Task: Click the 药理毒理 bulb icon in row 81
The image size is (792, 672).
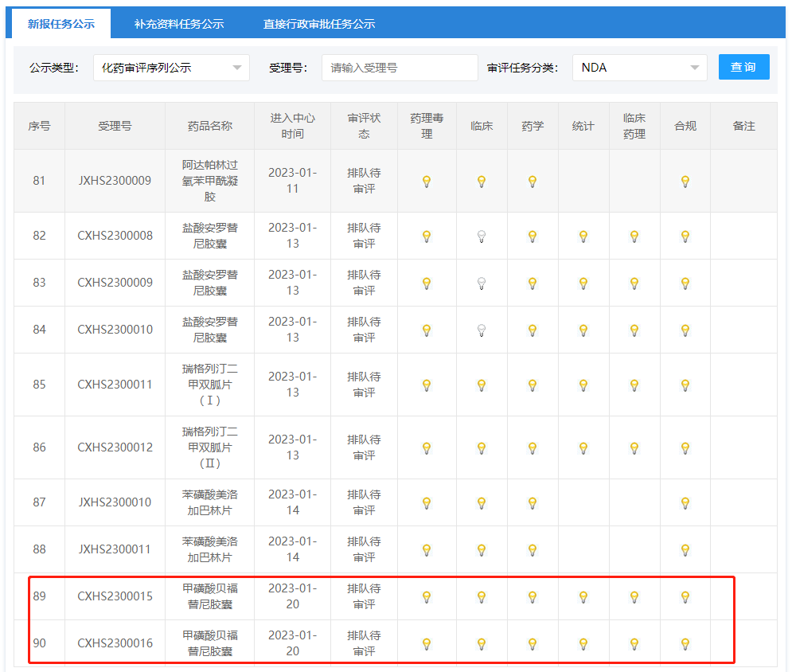Action: tap(427, 182)
